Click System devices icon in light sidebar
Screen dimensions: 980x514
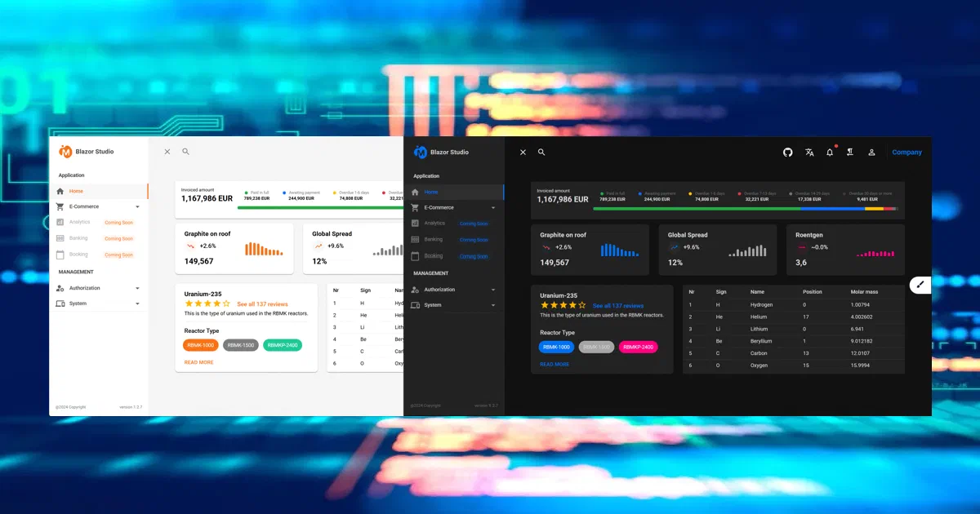(60, 304)
